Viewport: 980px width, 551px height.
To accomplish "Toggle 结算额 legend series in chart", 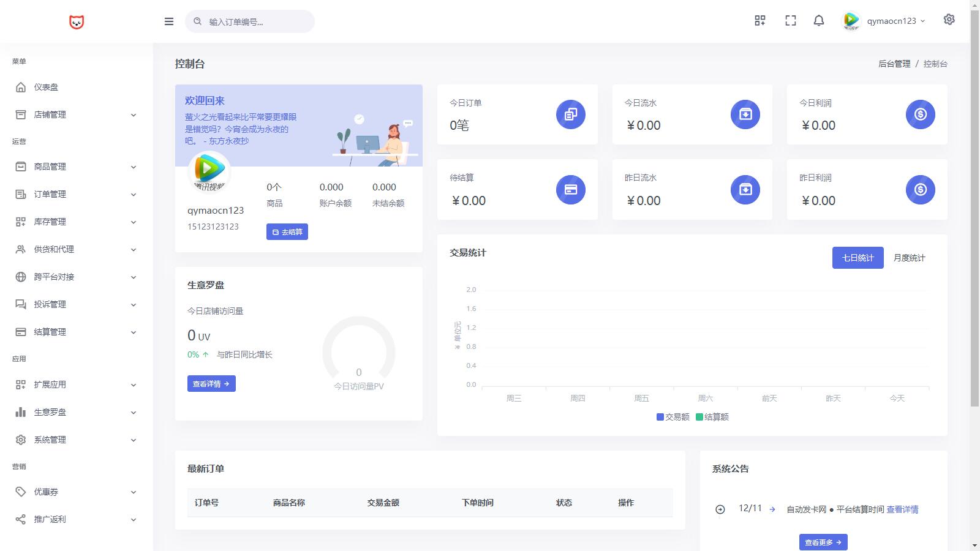I will 712,417.
